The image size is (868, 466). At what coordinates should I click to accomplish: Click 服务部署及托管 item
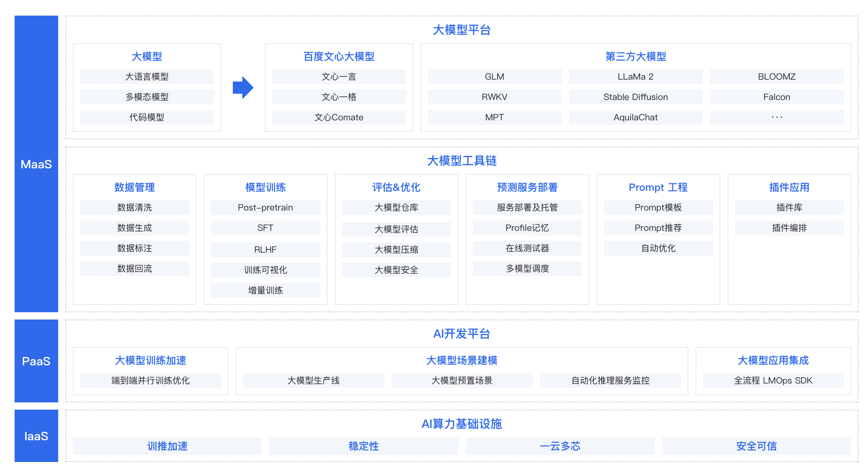pos(527,208)
